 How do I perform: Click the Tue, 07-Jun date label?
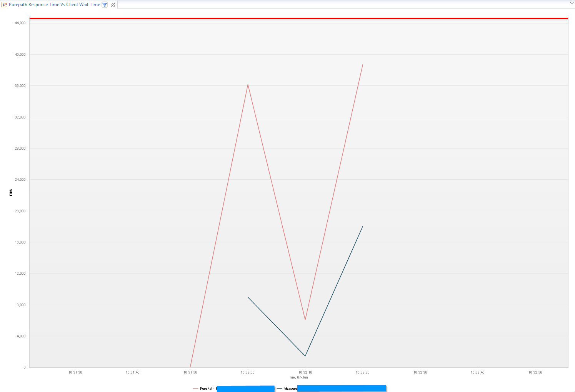click(x=298, y=377)
